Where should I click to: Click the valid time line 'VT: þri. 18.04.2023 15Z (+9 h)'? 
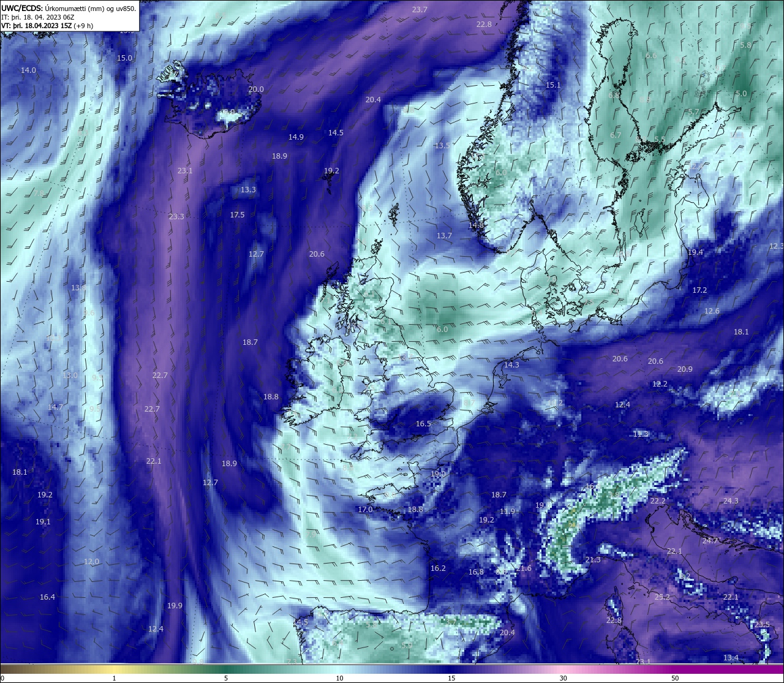point(48,26)
